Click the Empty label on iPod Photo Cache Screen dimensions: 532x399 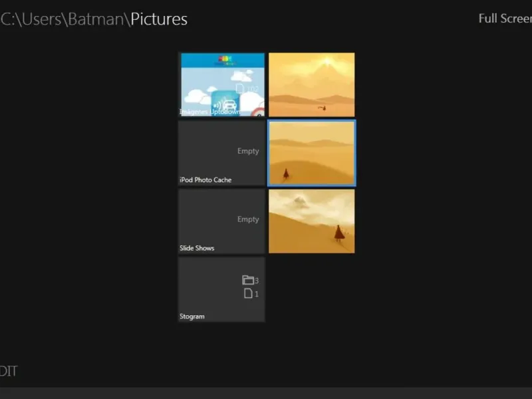point(248,151)
